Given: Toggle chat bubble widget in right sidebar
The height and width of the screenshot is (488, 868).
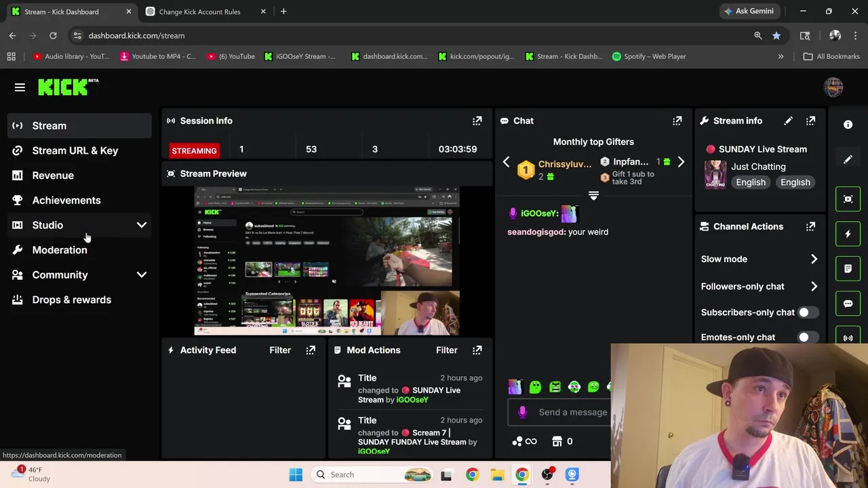Looking at the screenshot, I should (x=848, y=303).
